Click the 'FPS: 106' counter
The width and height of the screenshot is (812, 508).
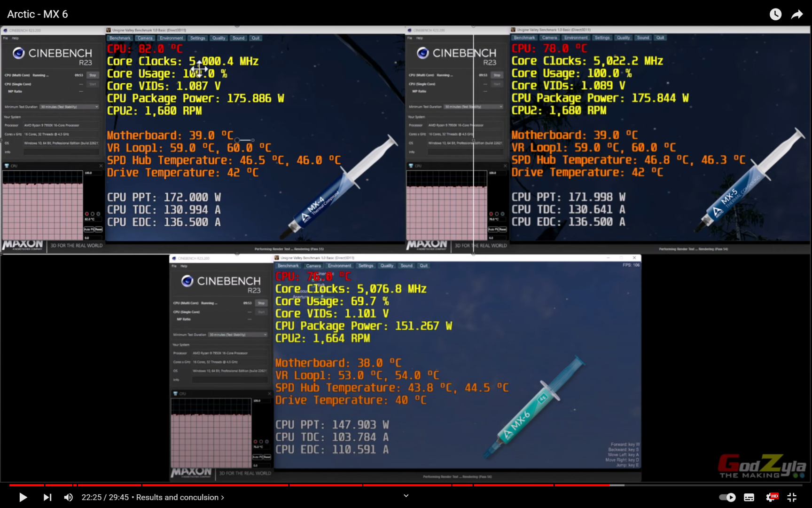(x=631, y=265)
